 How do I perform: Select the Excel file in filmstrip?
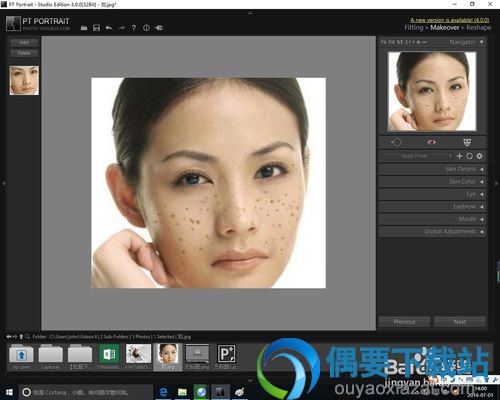[109, 357]
